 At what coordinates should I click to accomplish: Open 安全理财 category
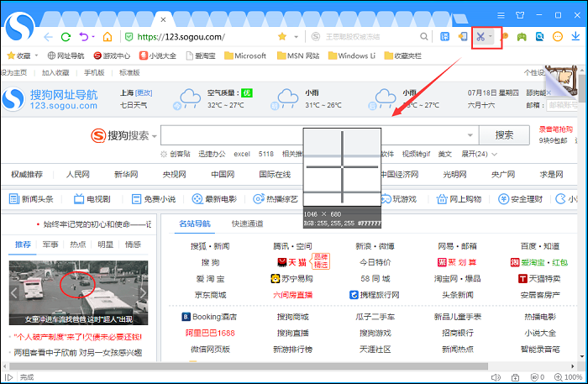pyautogui.click(x=520, y=199)
